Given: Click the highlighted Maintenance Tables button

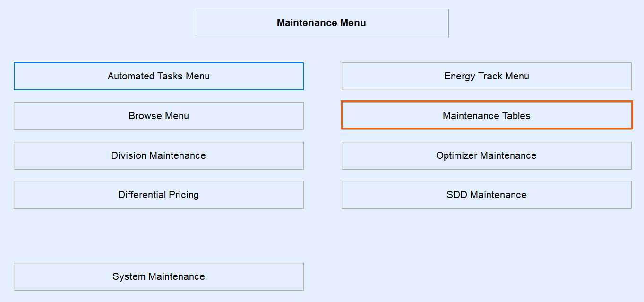Looking at the screenshot, I should pyautogui.click(x=486, y=116).
